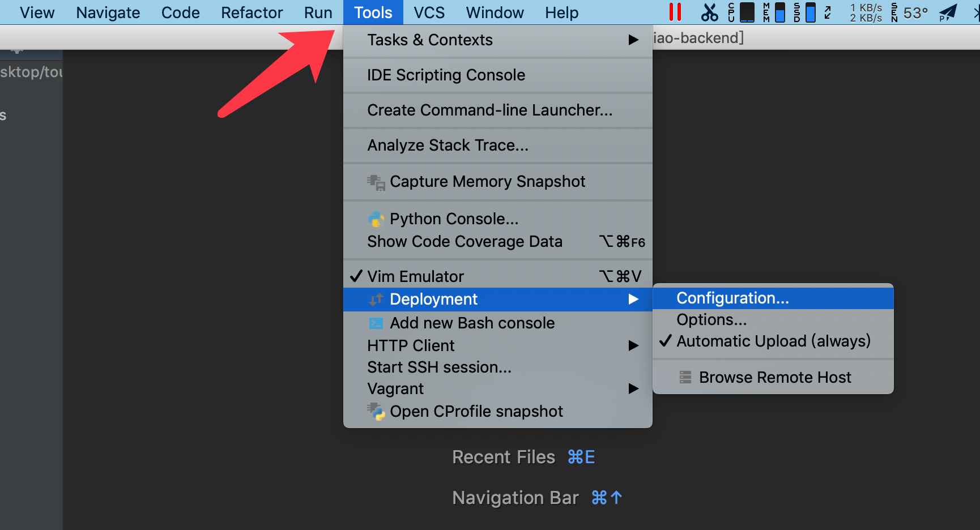
Task: Open the VCS menu
Action: point(429,12)
